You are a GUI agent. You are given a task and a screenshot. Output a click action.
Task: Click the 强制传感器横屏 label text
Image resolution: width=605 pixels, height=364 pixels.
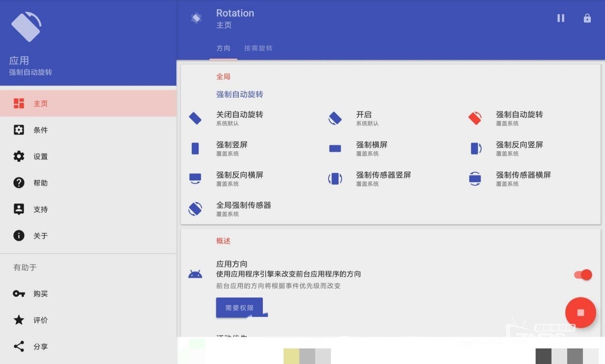524,175
